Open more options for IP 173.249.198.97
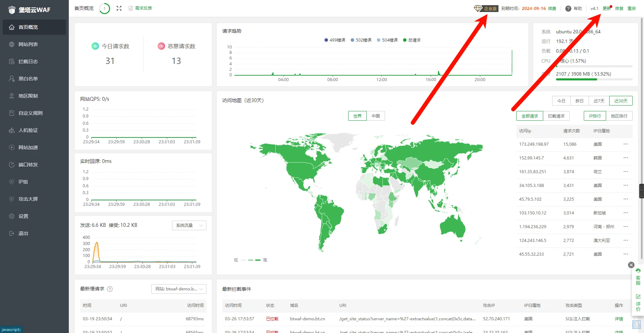Image resolution: width=644 pixels, height=333 pixels. pos(625,144)
